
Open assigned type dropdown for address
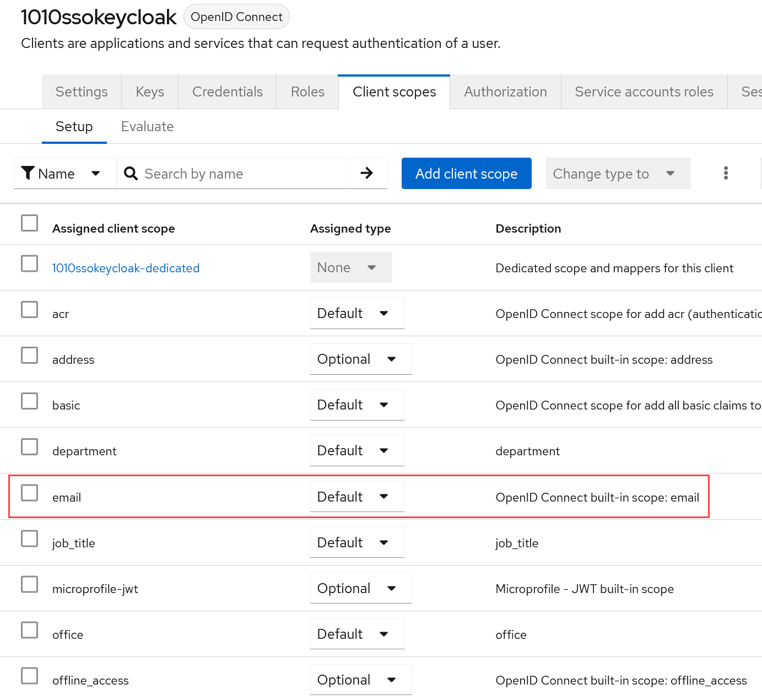(361, 359)
